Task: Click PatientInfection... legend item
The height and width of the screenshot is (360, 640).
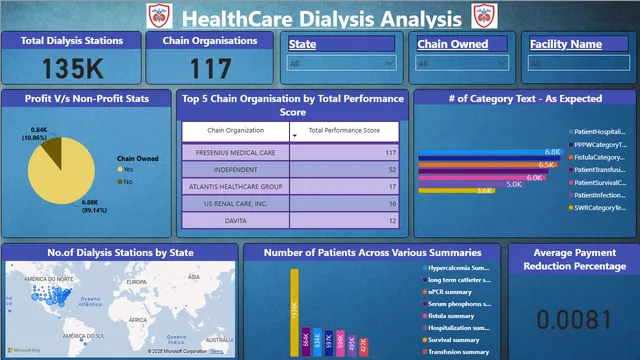Action: (597, 195)
